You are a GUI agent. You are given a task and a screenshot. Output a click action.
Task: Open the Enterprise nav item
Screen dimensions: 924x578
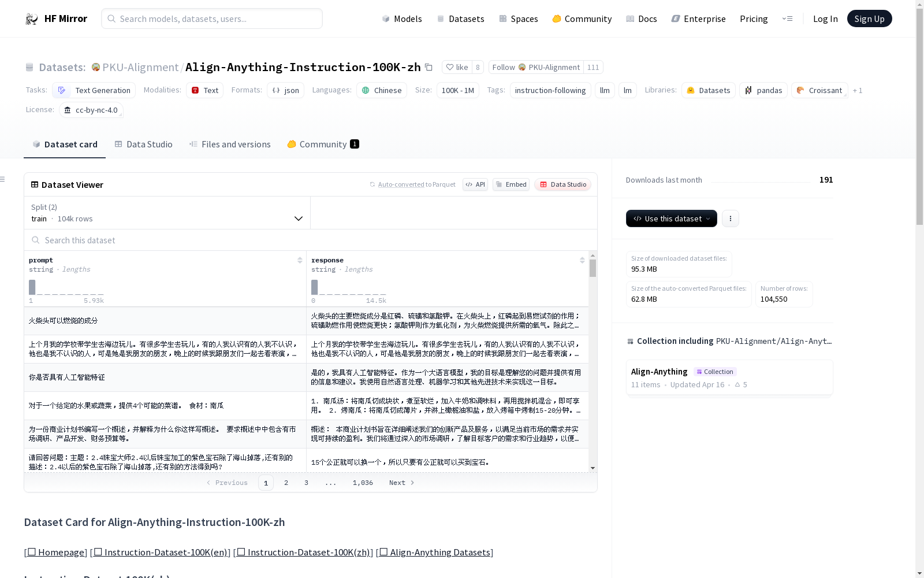699,18
